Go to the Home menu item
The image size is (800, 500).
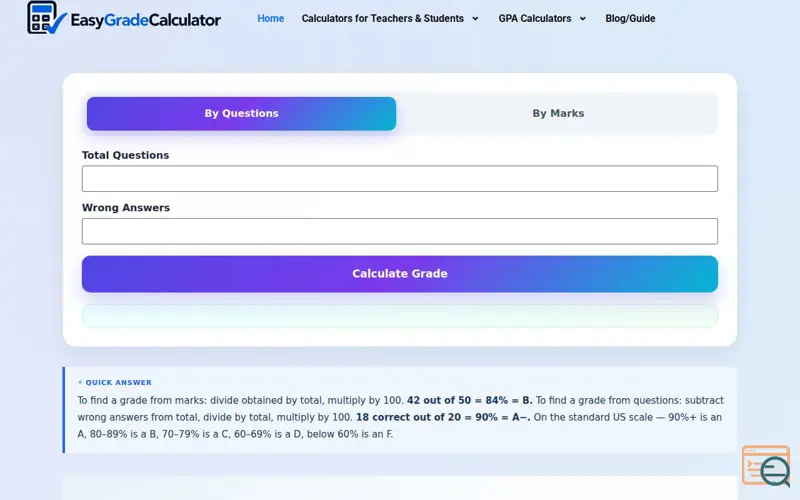(270, 18)
